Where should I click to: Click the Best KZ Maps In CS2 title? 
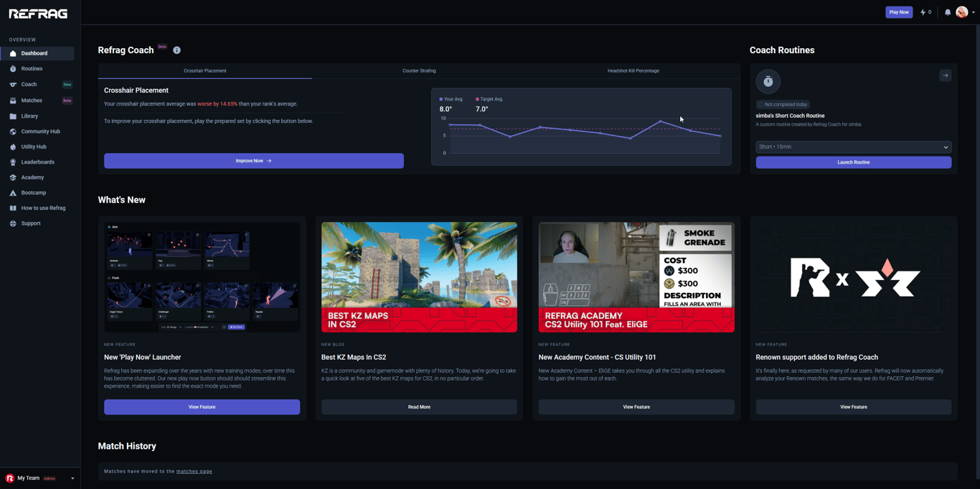(354, 358)
